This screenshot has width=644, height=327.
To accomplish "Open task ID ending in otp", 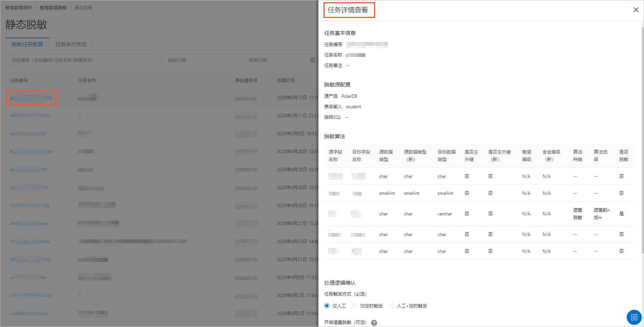I will tap(29, 314).
